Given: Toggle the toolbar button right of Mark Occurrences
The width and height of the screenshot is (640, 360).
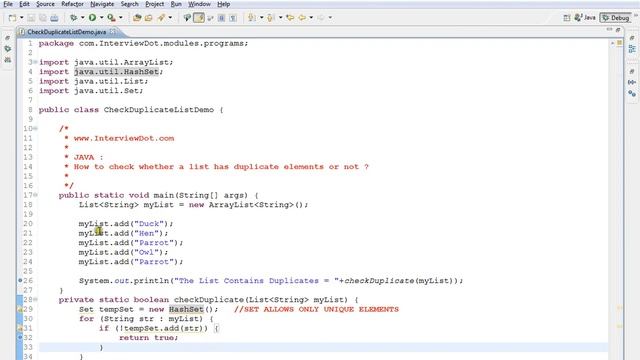Looking at the screenshot, I should (x=211, y=18).
